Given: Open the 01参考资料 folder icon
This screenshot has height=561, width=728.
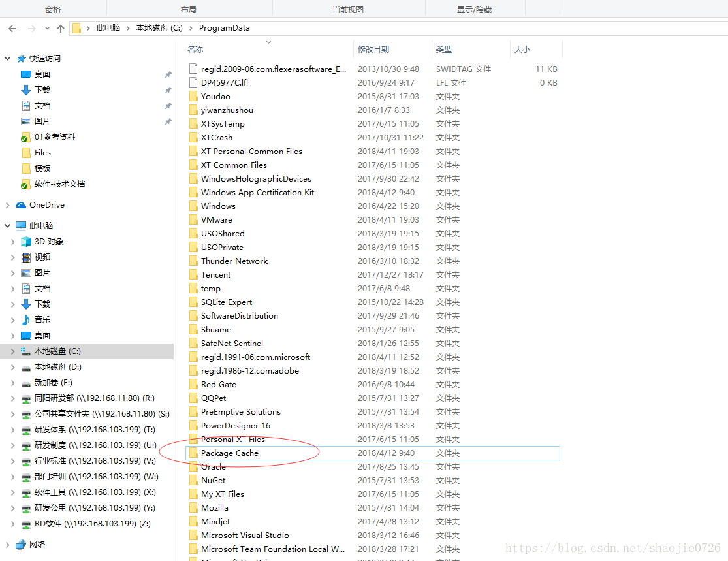Looking at the screenshot, I should point(26,137).
